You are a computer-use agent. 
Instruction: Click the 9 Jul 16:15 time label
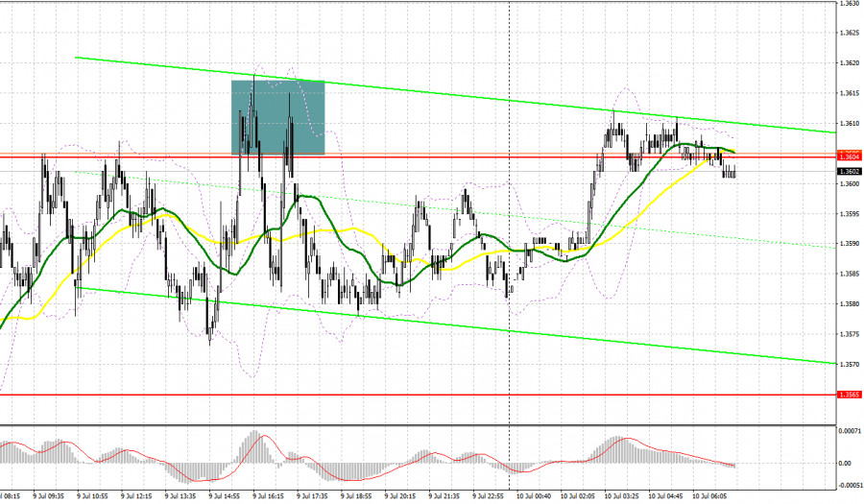(269, 496)
